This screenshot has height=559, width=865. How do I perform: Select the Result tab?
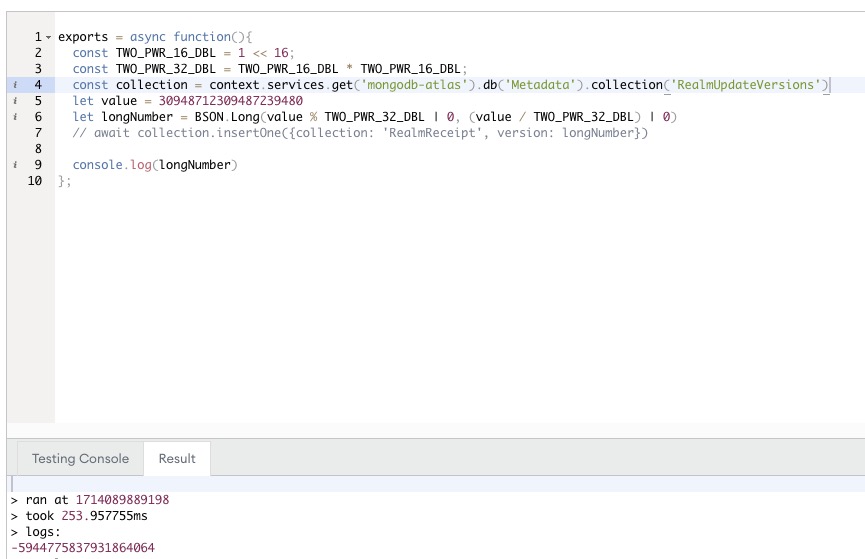(x=177, y=458)
